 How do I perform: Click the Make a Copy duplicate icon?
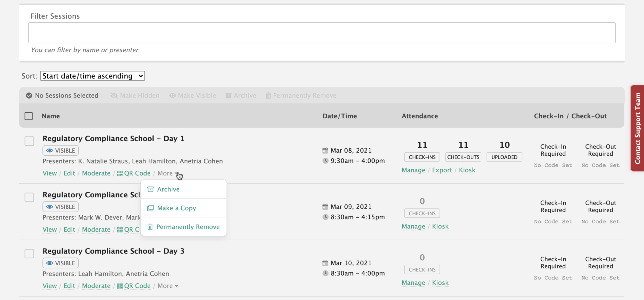pos(150,208)
